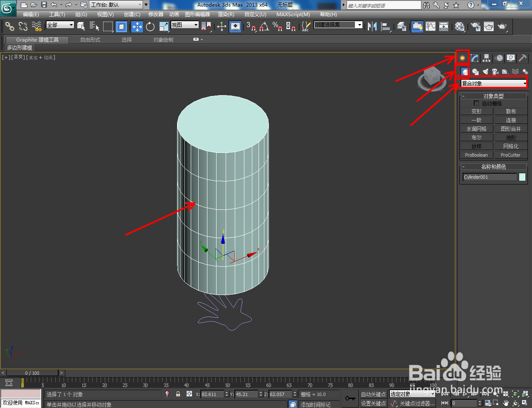Open the Modify command panel tab

[x=475, y=58]
